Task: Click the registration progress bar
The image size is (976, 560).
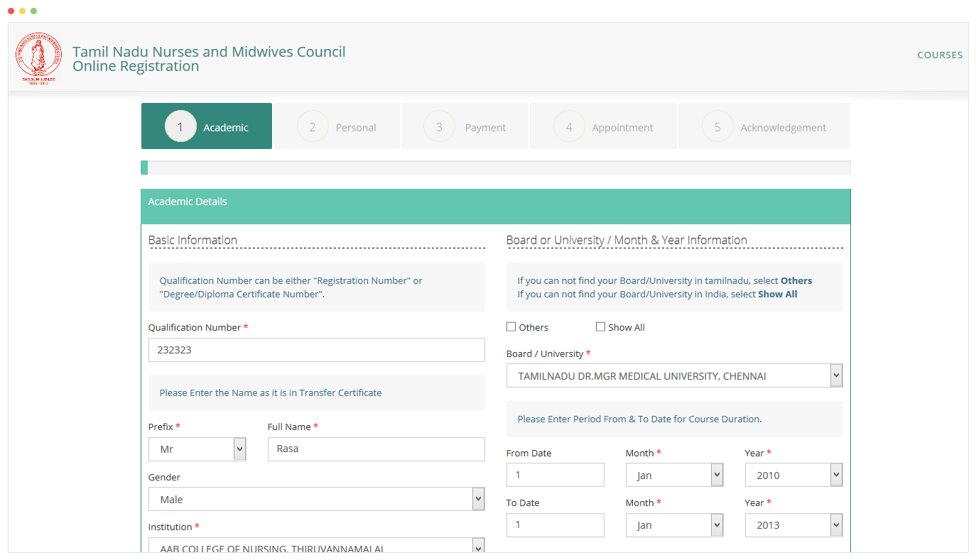Action: [496, 168]
